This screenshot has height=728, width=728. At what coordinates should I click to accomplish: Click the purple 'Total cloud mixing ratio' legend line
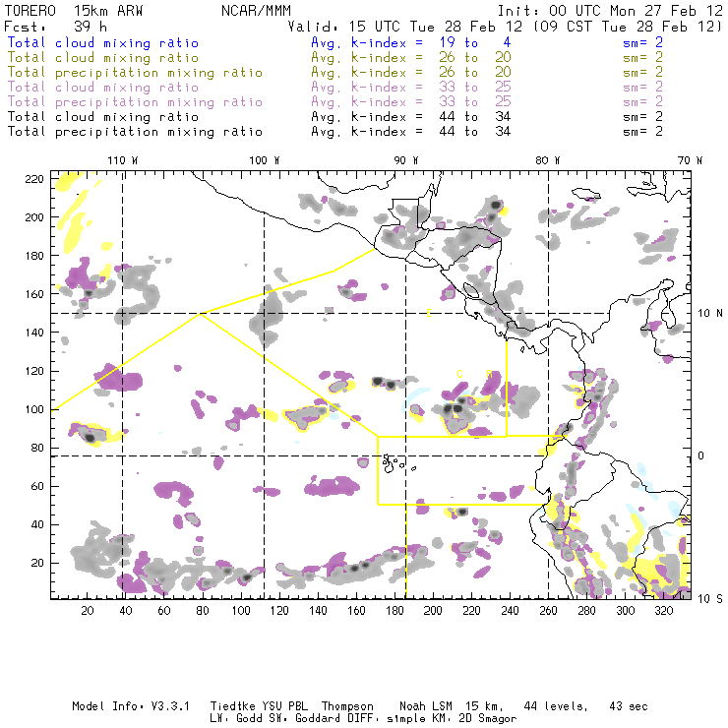pyautogui.click(x=103, y=88)
